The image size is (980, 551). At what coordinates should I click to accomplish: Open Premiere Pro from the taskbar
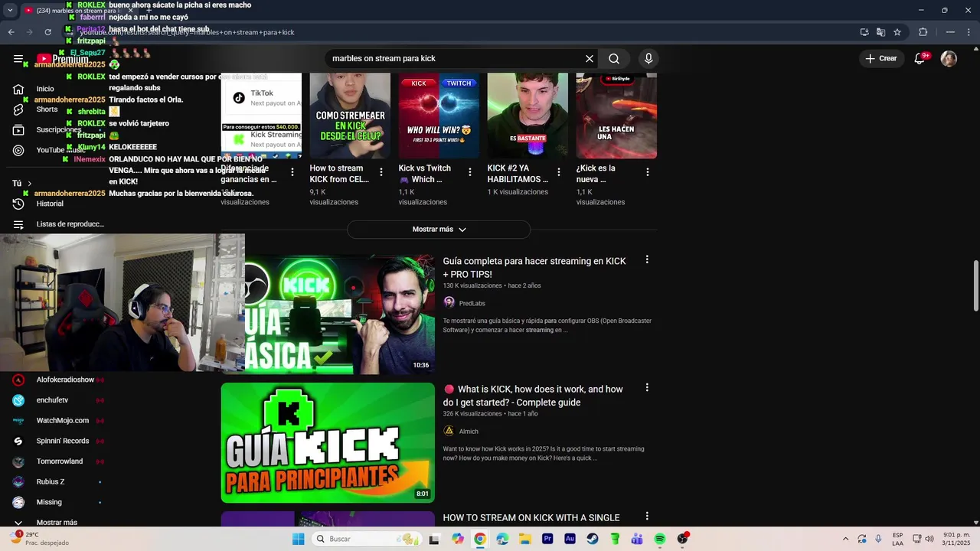click(547, 539)
